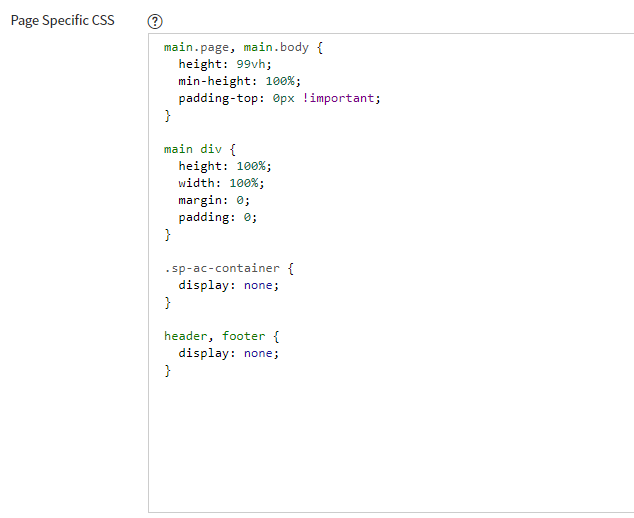Click the final closing brace
634x518 pixels.
(x=167, y=370)
